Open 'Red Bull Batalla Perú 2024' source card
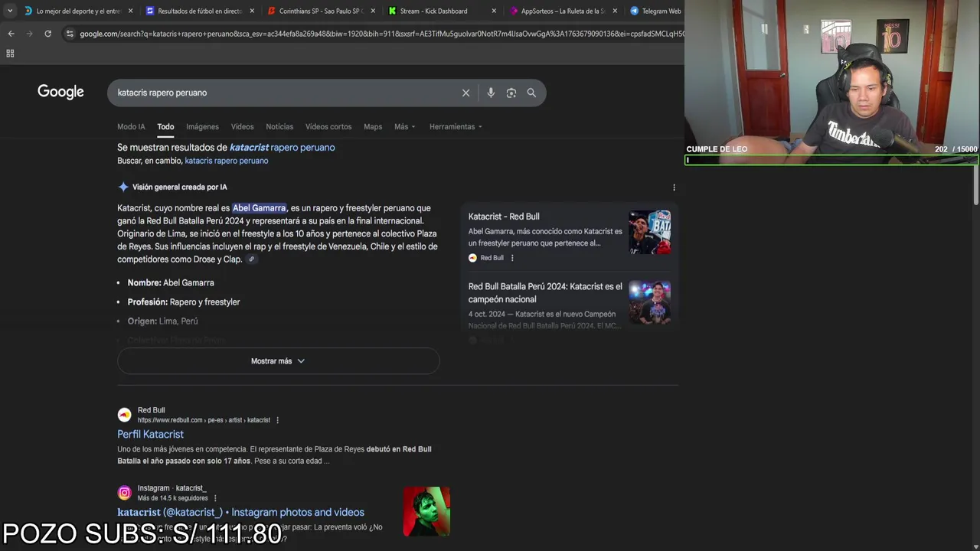980x551 pixels. tap(545, 293)
